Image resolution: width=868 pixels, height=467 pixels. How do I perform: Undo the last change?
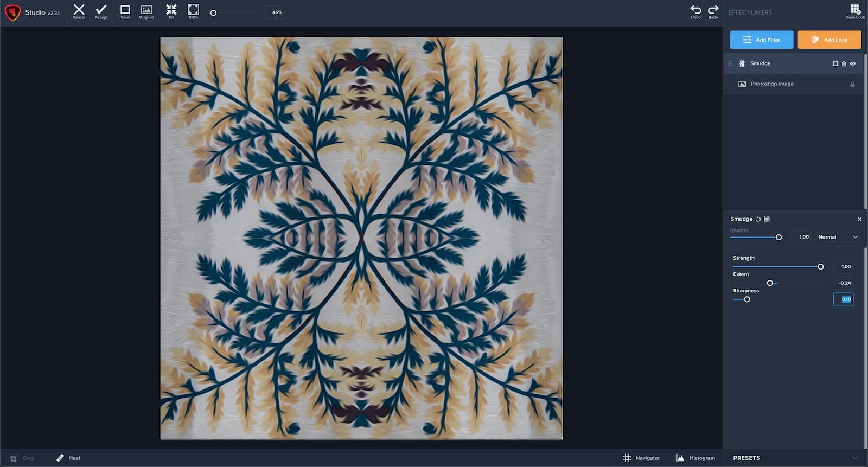(695, 10)
